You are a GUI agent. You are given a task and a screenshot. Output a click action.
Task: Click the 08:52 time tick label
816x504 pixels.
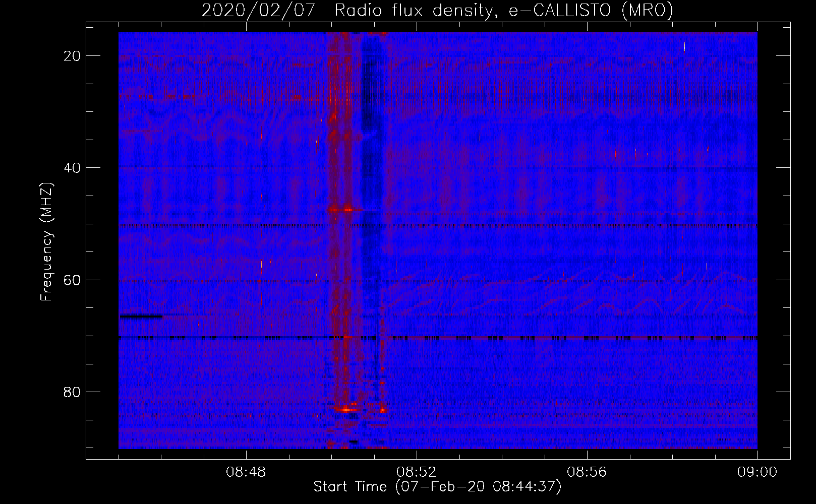coord(417,472)
